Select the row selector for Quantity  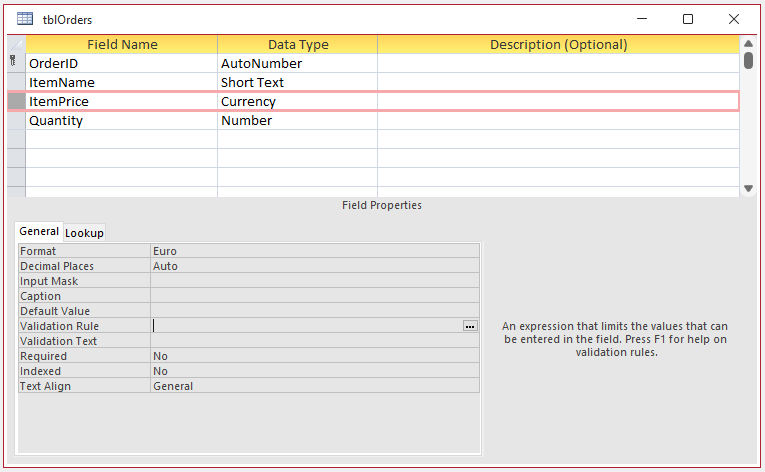click(17, 121)
